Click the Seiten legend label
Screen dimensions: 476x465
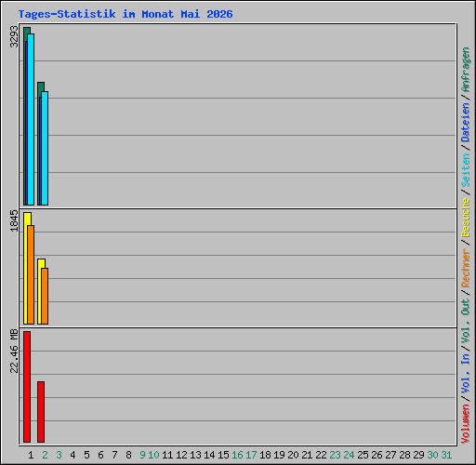tap(466, 170)
